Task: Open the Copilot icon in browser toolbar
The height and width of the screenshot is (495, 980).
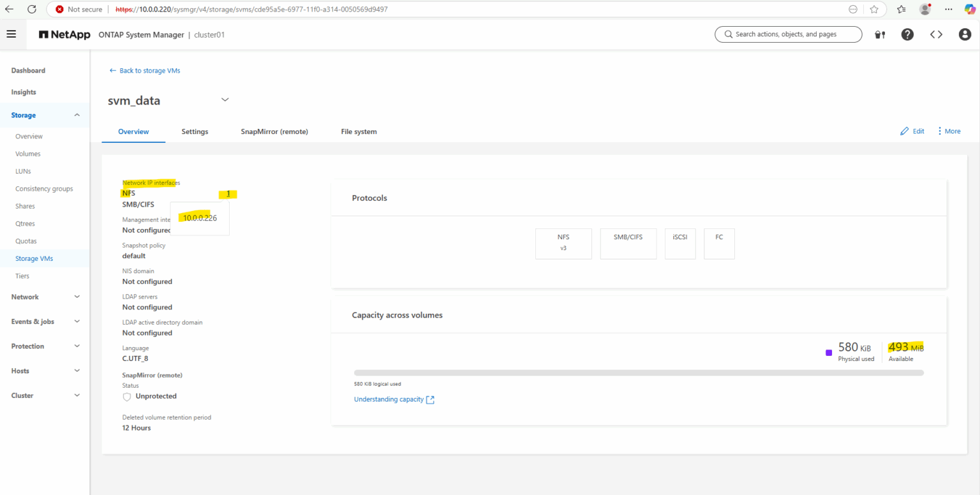Action: click(970, 10)
